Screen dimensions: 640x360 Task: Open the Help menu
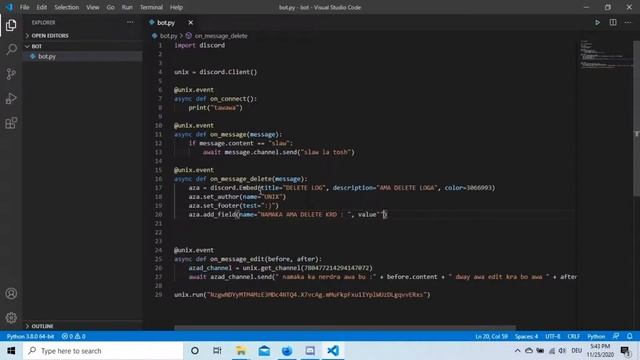point(176,7)
